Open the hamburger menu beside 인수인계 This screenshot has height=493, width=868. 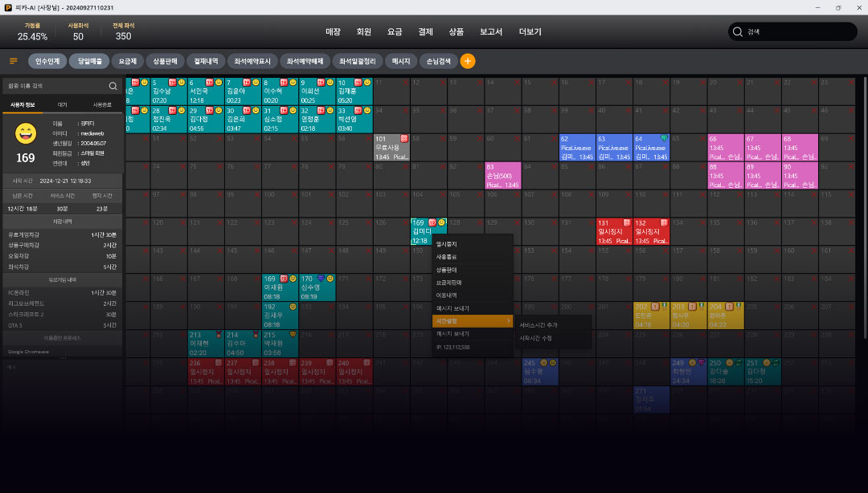[x=14, y=61]
